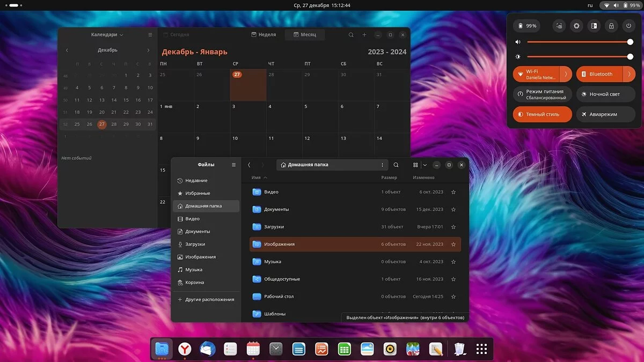Click the volume slider in quick settings

(x=579, y=42)
